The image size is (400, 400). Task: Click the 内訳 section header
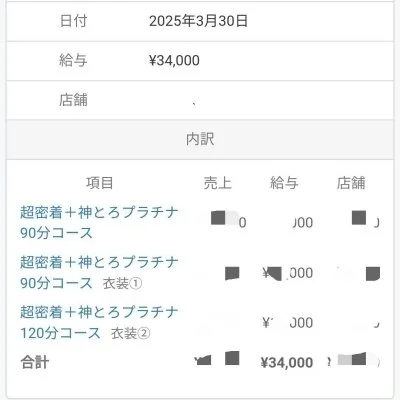click(x=200, y=139)
